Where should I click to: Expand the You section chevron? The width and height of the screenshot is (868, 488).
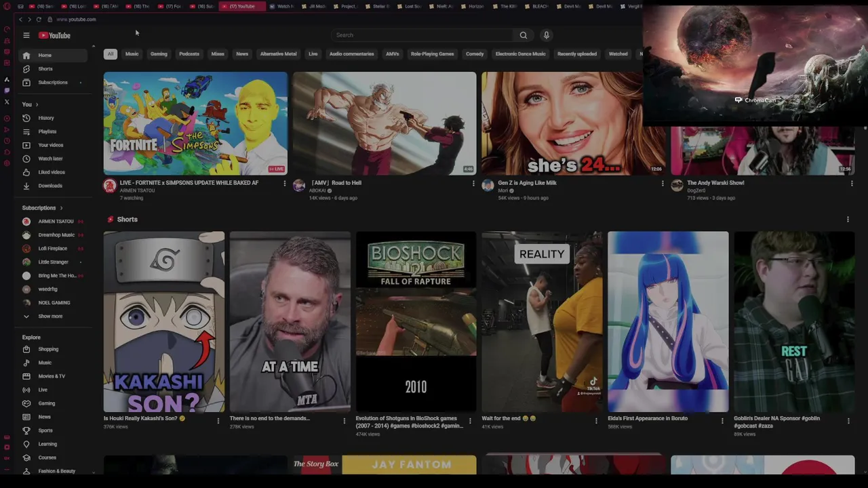click(37, 104)
